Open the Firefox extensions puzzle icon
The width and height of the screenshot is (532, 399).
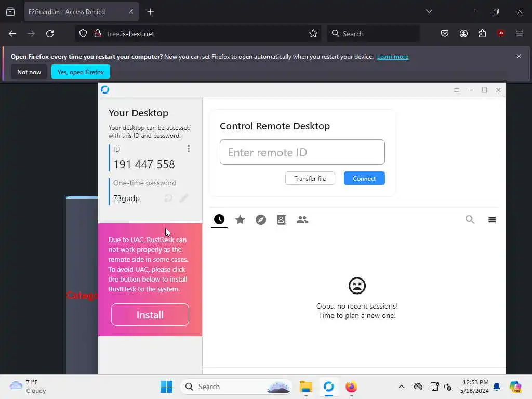[x=483, y=34]
